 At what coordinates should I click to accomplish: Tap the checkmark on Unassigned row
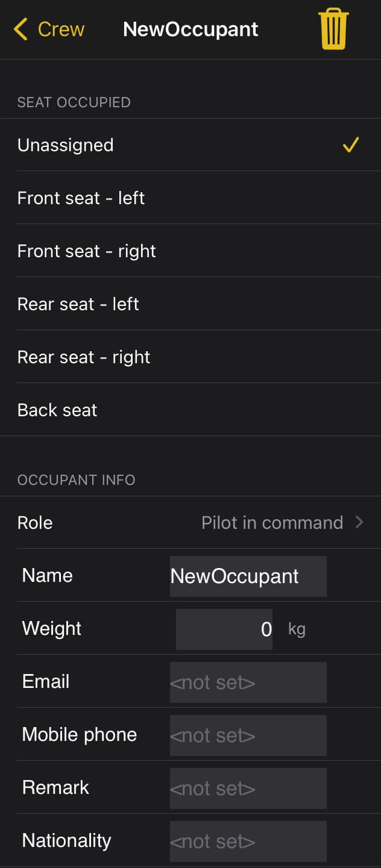[351, 145]
